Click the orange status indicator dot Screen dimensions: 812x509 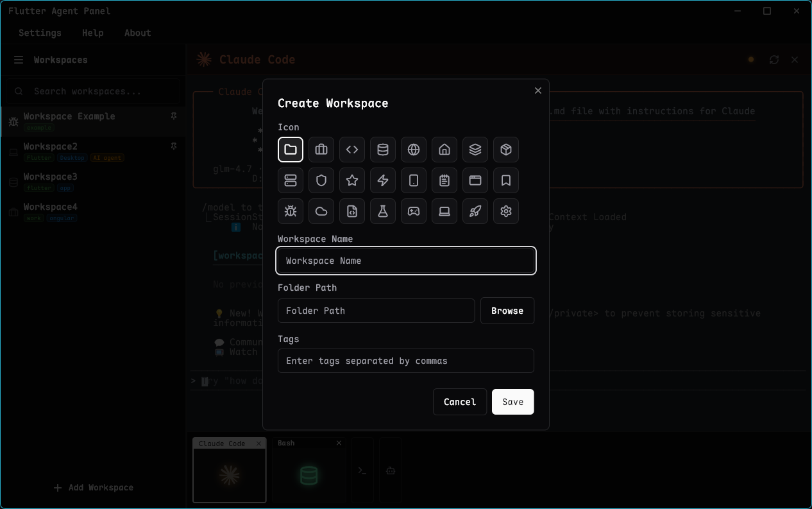(x=751, y=60)
